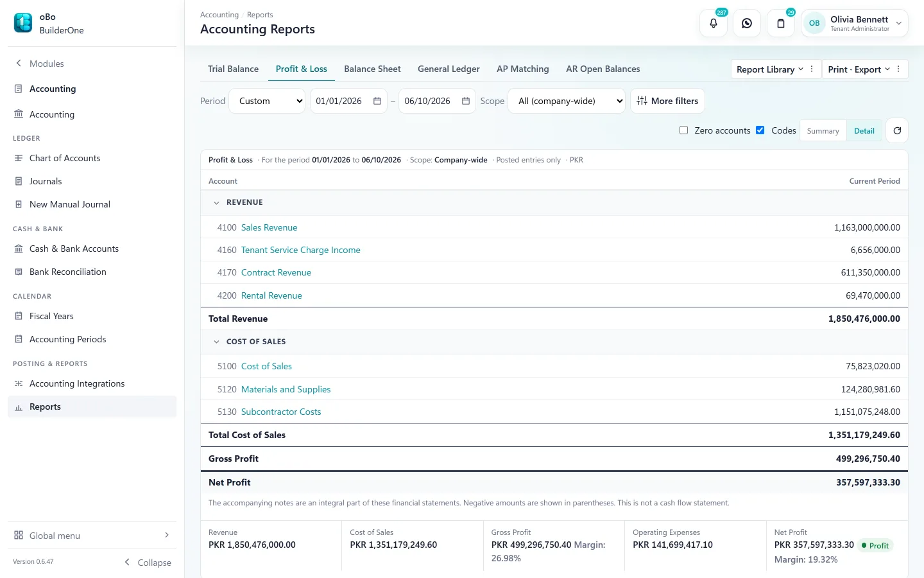The height and width of the screenshot is (578, 924).
Task: Open the Subcontractor Costs account link
Action: [281, 412]
